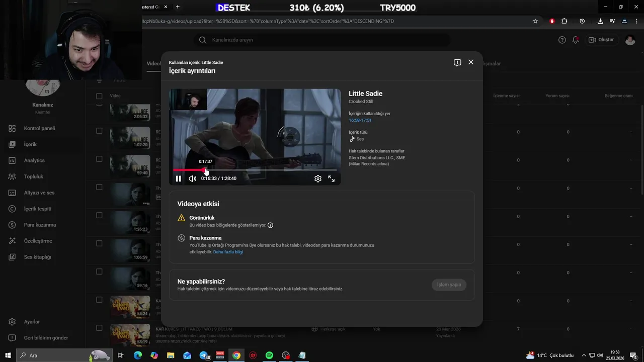Open preview player settings gear
644x362 pixels.
coord(318,178)
